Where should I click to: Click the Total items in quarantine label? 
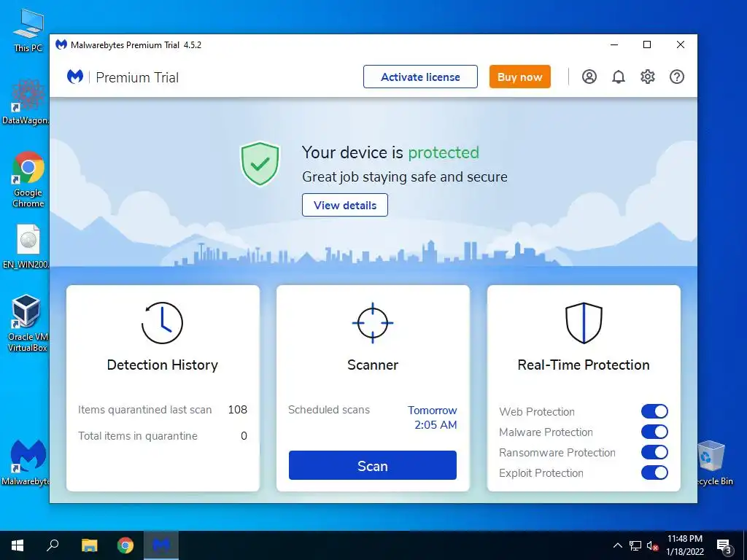coord(138,436)
